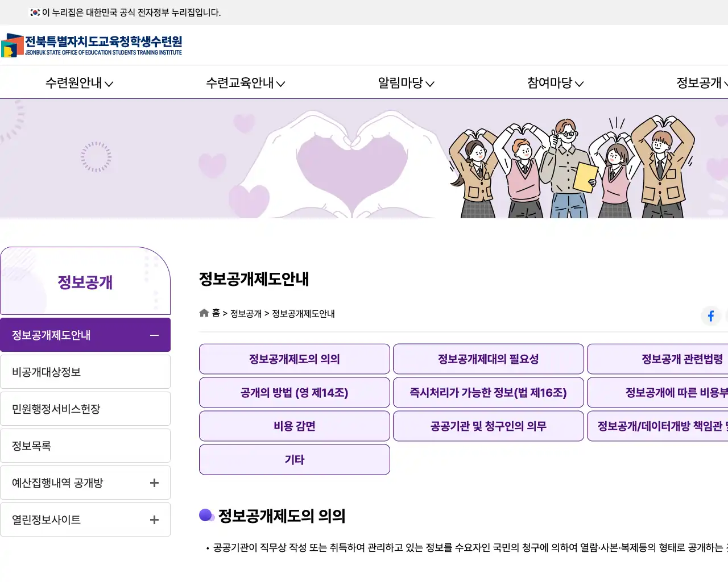Image resolution: width=728 pixels, height=582 pixels.
Task: Open the 알림마당 dropdown menu
Action: (406, 83)
